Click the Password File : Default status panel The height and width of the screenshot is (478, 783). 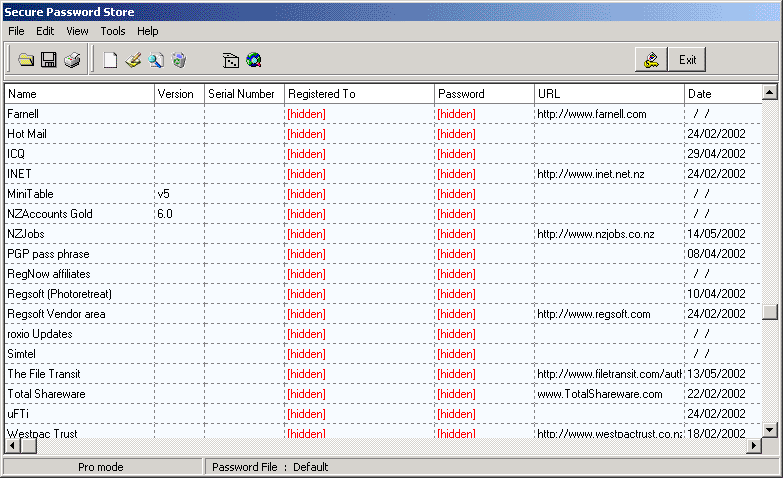492,467
